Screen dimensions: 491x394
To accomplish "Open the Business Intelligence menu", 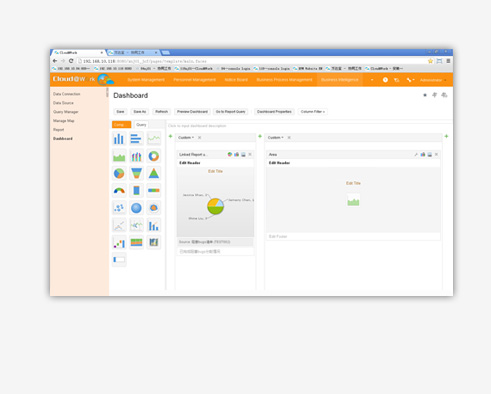I will pos(339,80).
